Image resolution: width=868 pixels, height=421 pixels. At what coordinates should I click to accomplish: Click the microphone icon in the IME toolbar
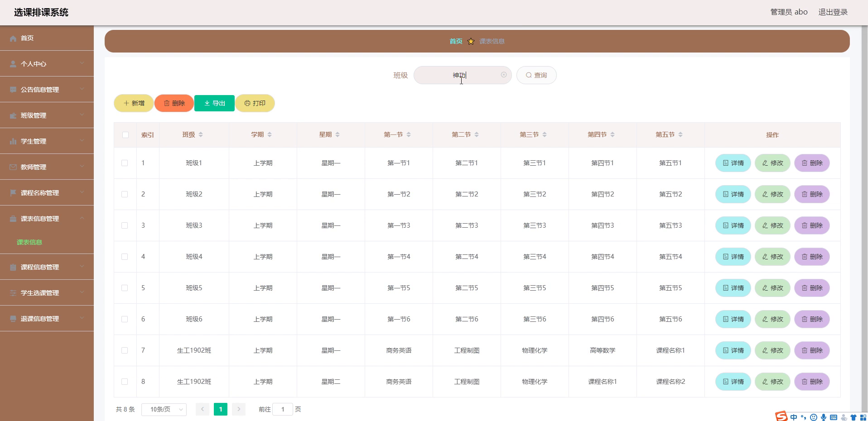[824, 417]
